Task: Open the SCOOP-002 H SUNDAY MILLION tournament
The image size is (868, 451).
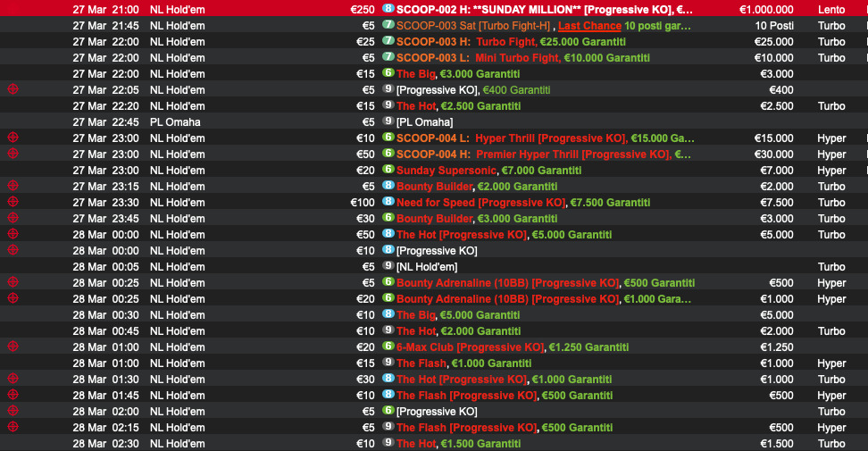Action: pos(544,10)
